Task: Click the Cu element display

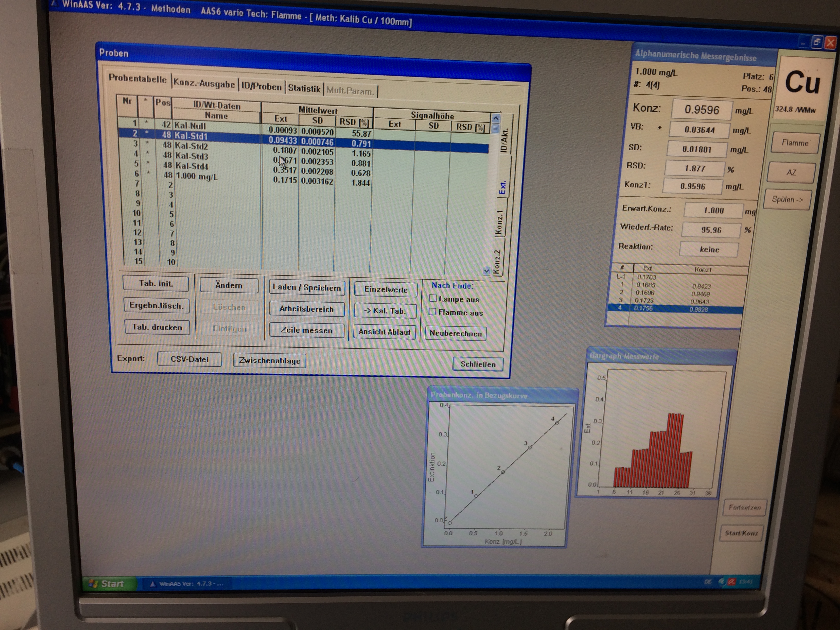Action: click(x=802, y=82)
